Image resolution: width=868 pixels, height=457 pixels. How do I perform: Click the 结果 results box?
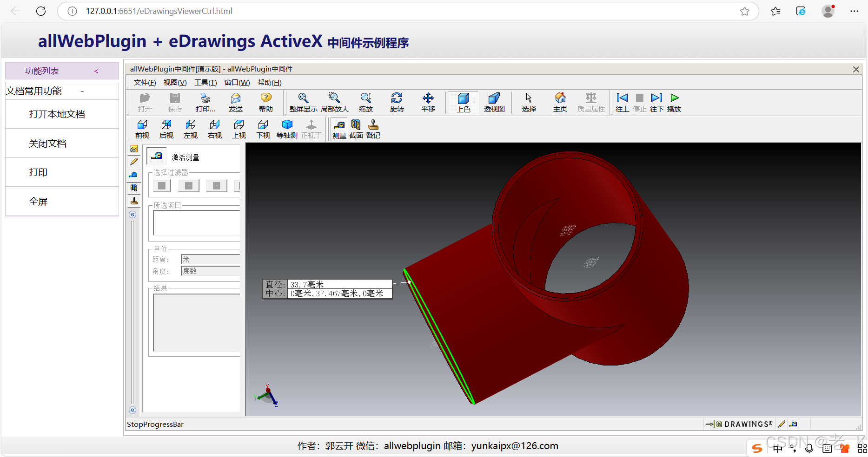pos(197,323)
